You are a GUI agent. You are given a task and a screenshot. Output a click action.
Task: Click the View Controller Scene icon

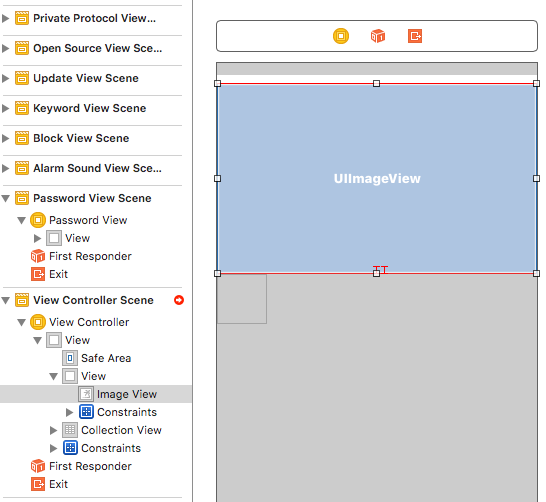pyautogui.click(x=22, y=300)
